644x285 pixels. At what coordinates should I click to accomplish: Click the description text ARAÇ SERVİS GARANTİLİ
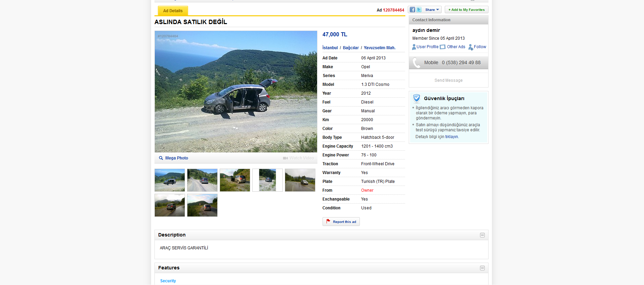click(184, 248)
